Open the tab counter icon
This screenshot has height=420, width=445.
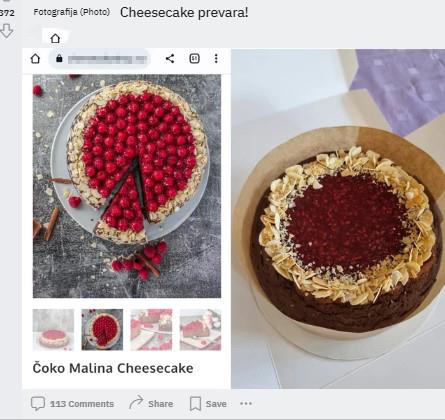(194, 59)
